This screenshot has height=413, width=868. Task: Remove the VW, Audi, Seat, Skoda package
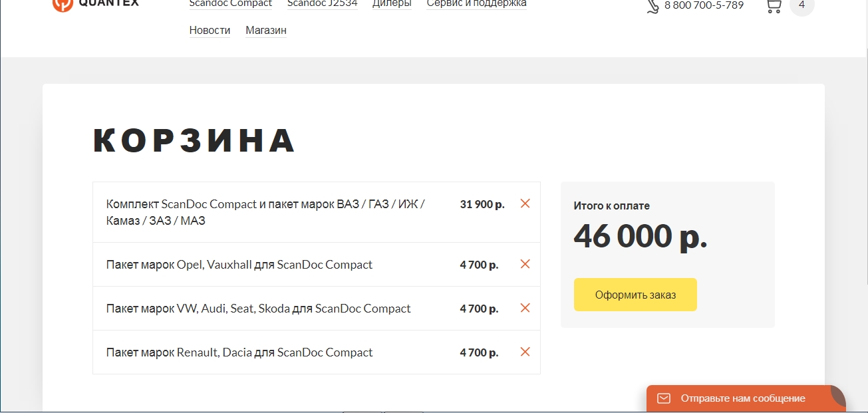525,308
